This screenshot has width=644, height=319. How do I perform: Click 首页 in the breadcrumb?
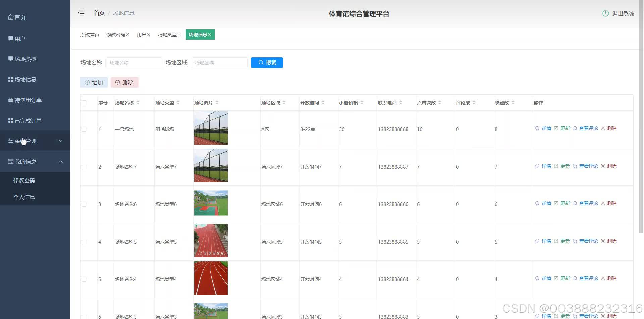(99, 13)
